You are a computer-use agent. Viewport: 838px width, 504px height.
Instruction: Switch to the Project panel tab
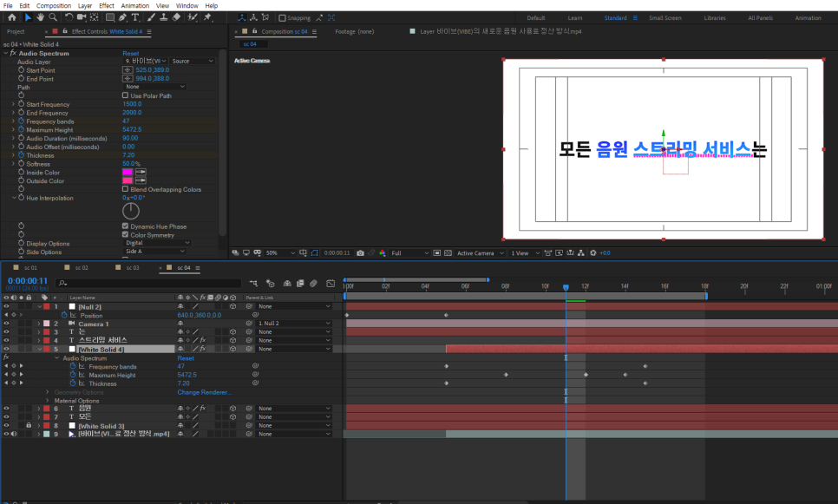pos(16,31)
